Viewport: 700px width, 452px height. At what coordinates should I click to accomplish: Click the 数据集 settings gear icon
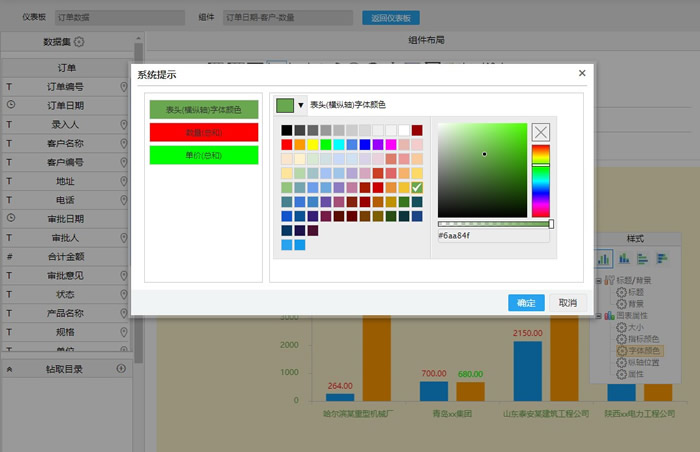coord(79,42)
